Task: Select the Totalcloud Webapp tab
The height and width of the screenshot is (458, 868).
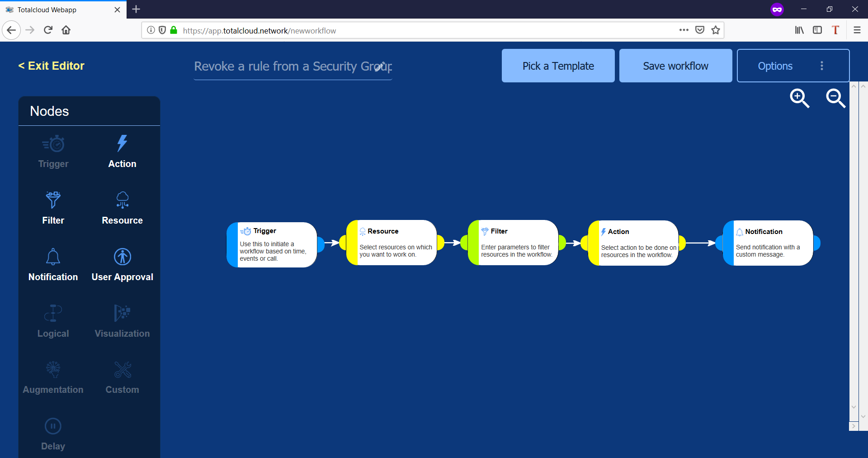Action: coord(63,10)
